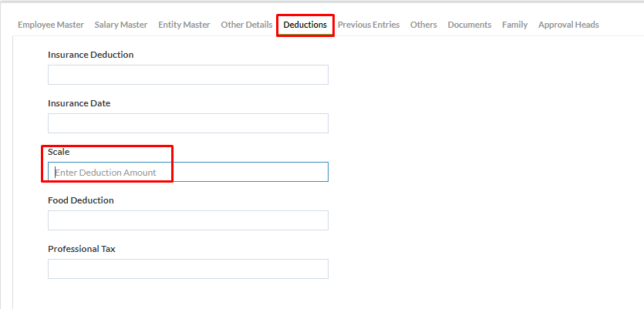This screenshot has height=309, width=644.
Task: Click the Deductions tab
Action: [305, 25]
